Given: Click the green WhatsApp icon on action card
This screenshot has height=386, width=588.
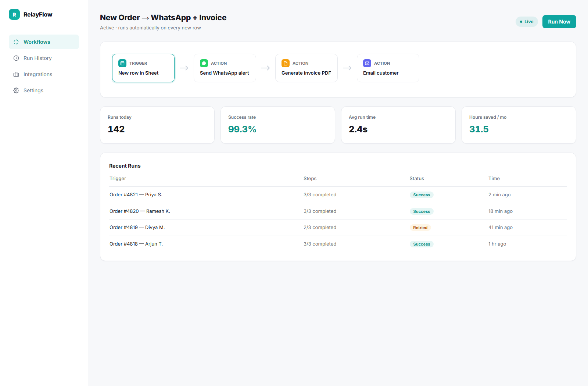Looking at the screenshot, I should pyautogui.click(x=204, y=63).
